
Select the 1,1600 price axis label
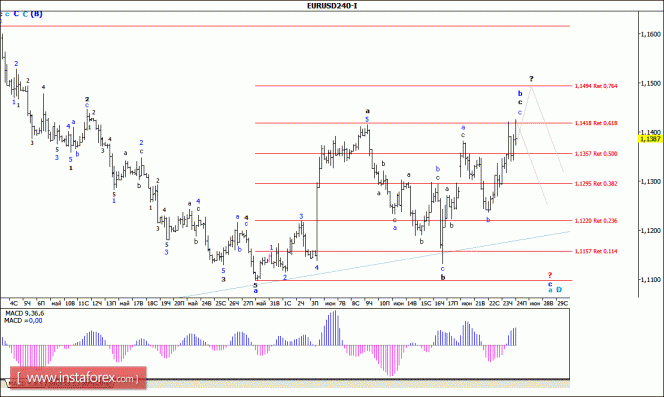pyautogui.click(x=651, y=34)
